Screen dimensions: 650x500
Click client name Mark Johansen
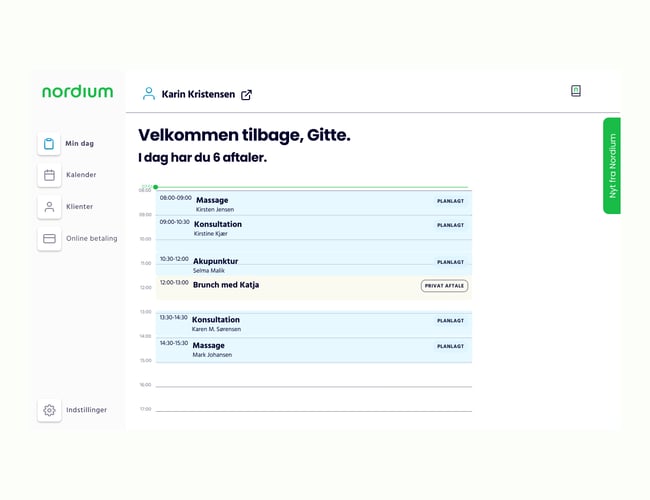pos(212,355)
